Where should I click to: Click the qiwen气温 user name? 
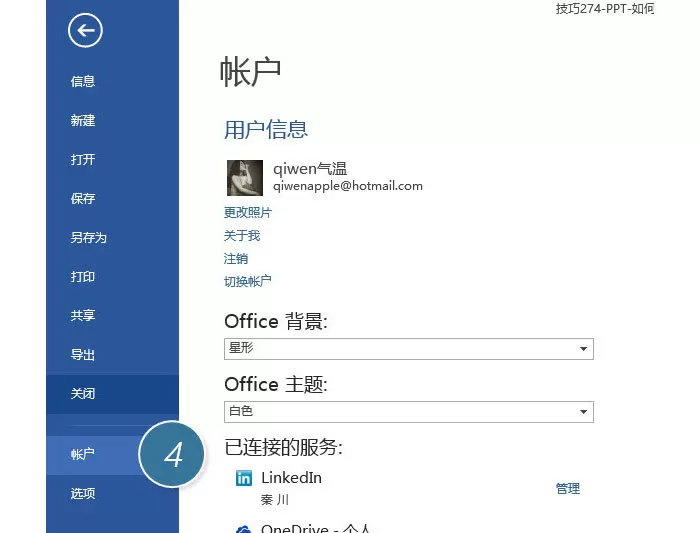coord(310,169)
